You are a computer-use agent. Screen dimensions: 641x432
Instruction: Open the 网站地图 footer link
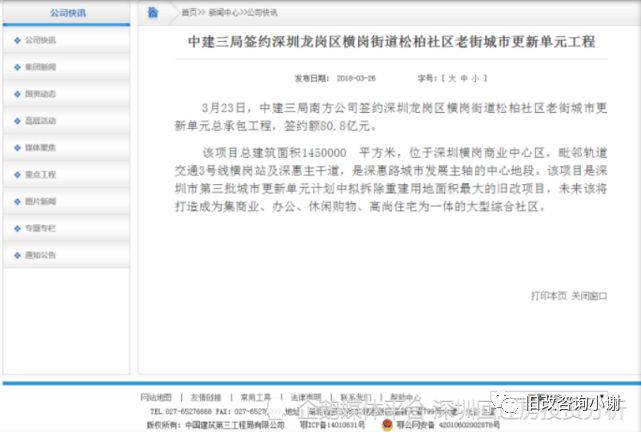(x=156, y=397)
